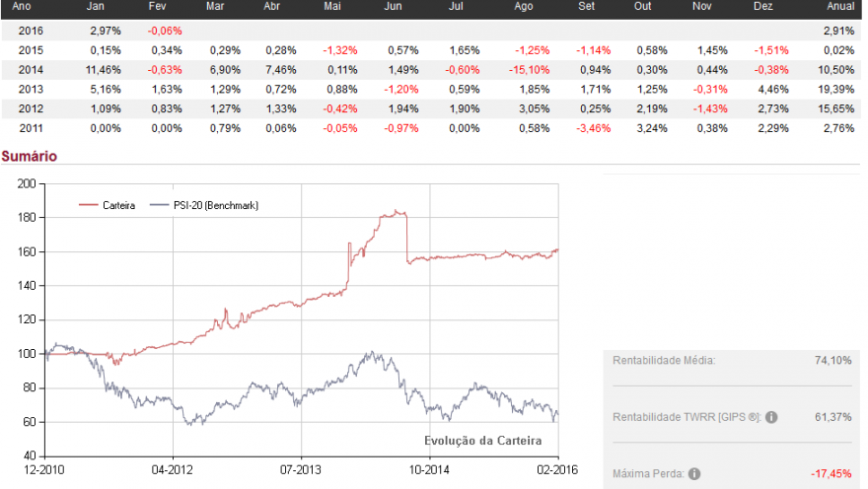Click the Dez column header
Image resolution: width=868 pixels, height=489 pixels.
(762, 6)
